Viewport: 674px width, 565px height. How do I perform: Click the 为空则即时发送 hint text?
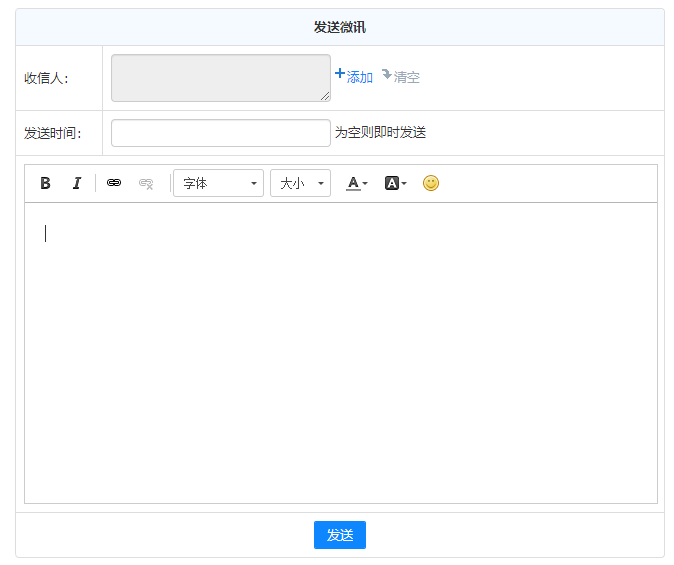[x=380, y=133]
